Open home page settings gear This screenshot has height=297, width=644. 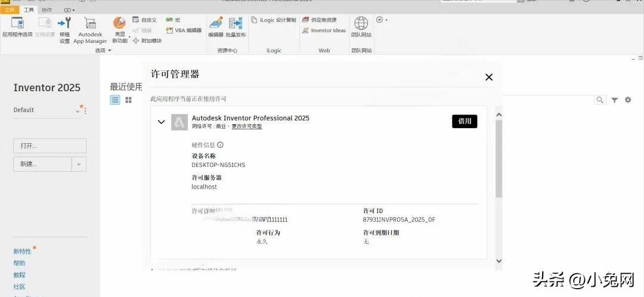tap(628, 100)
